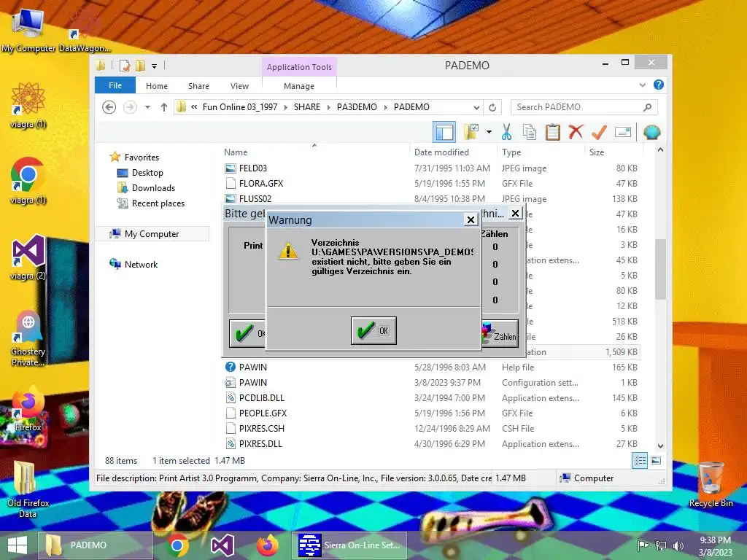Switch to the Home ribbon tab
The height and width of the screenshot is (560, 747).
[x=157, y=86]
